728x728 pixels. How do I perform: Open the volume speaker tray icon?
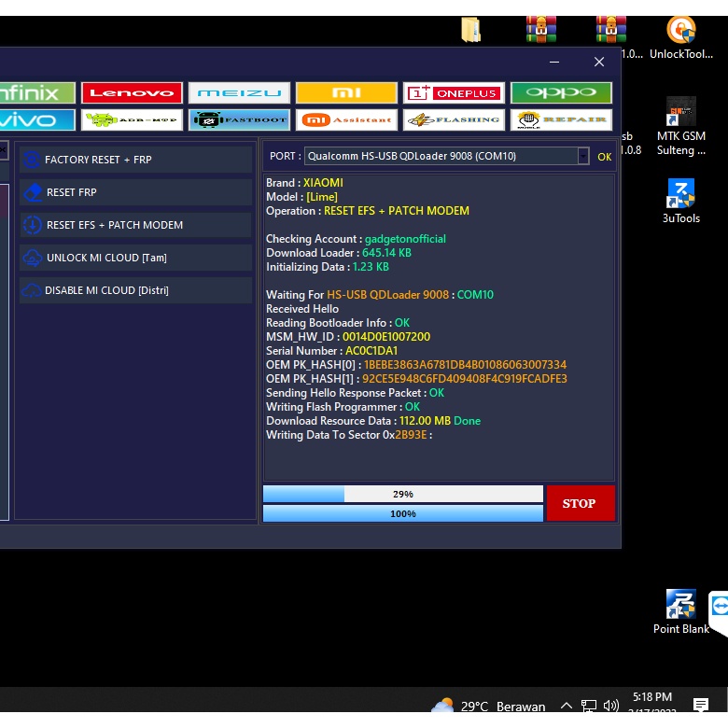pos(610,706)
